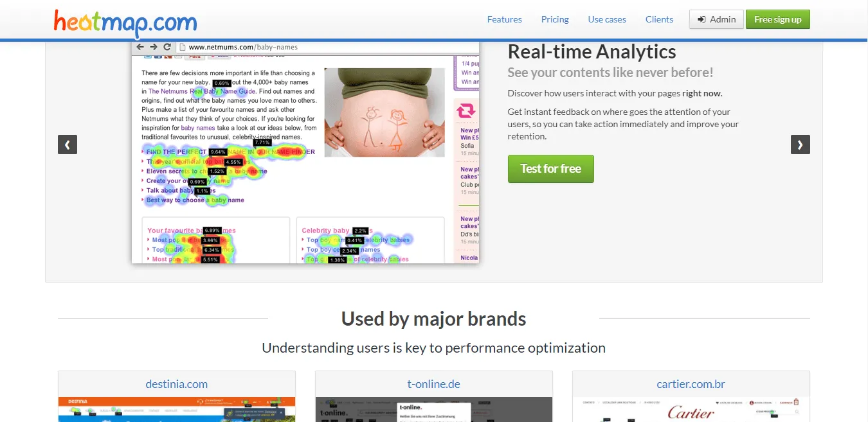Open the Destinia site preview thumbnail
This screenshot has width=868, height=422.
177,409
